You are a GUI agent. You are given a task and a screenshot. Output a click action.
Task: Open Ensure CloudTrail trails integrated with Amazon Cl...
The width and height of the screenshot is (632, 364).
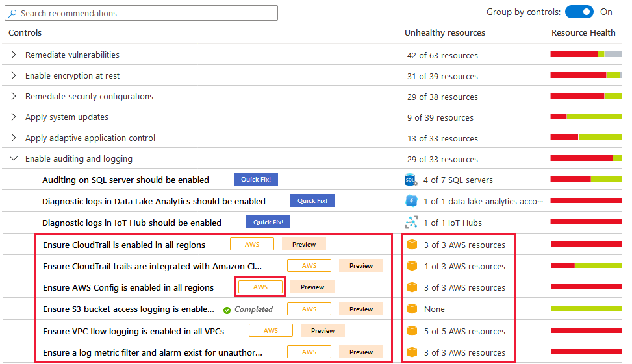[x=153, y=266]
